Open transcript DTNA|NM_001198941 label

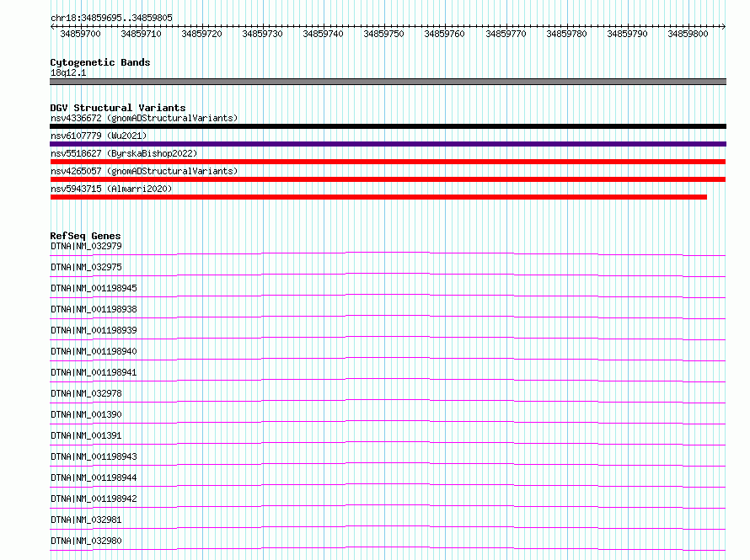(x=94, y=372)
